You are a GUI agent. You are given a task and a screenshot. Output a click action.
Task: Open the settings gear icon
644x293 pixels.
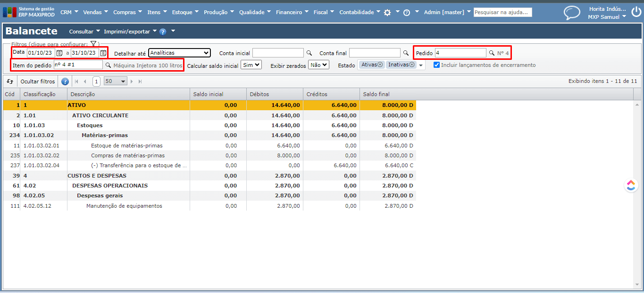[387, 13]
